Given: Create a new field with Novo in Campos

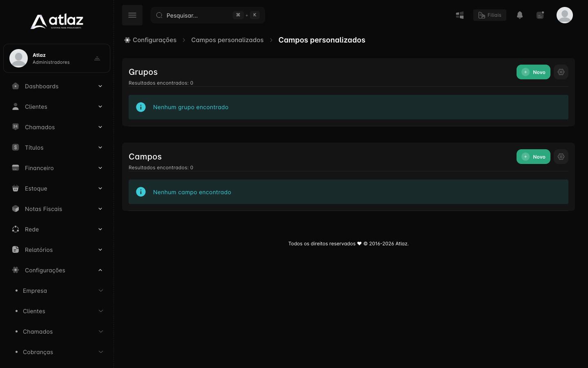Looking at the screenshot, I should click(533, 157).
